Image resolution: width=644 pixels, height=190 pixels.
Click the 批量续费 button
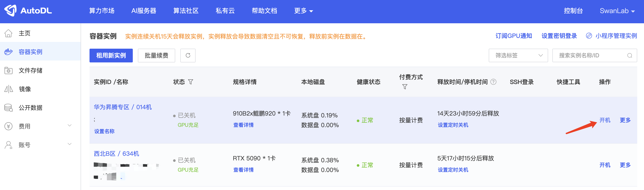click(x=156, y=55)
